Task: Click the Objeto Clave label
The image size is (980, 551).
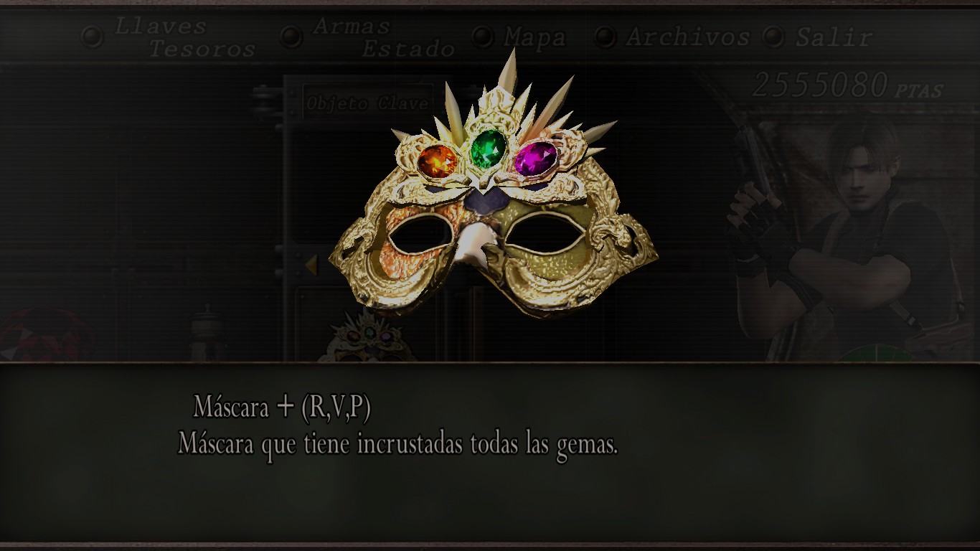Action: click(367, 103)
